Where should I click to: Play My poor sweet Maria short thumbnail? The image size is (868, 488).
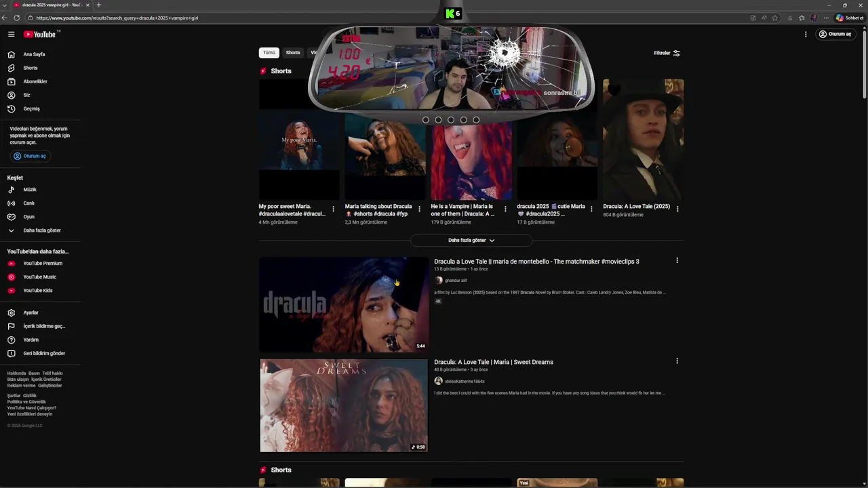coord(299,140)
